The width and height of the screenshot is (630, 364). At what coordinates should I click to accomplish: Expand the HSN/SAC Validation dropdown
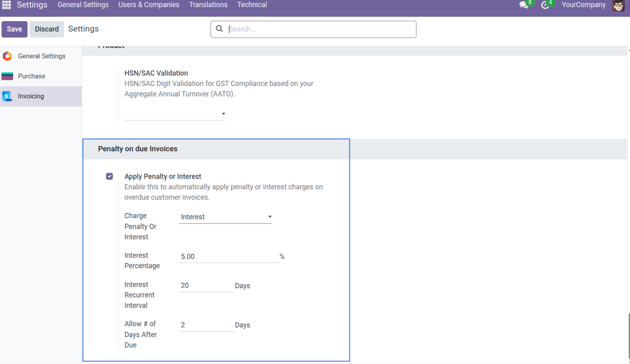pyautogui.click(x=175, y=114)
